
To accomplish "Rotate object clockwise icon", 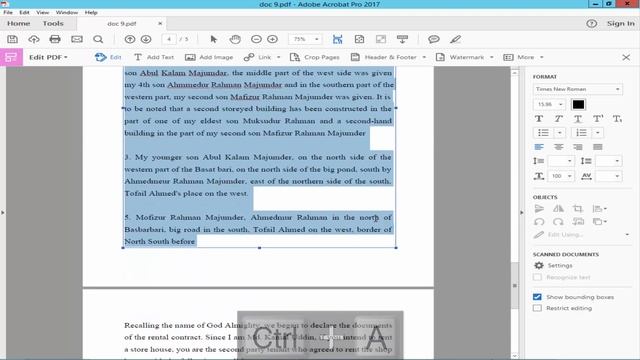I will click(x=558, y=222).
